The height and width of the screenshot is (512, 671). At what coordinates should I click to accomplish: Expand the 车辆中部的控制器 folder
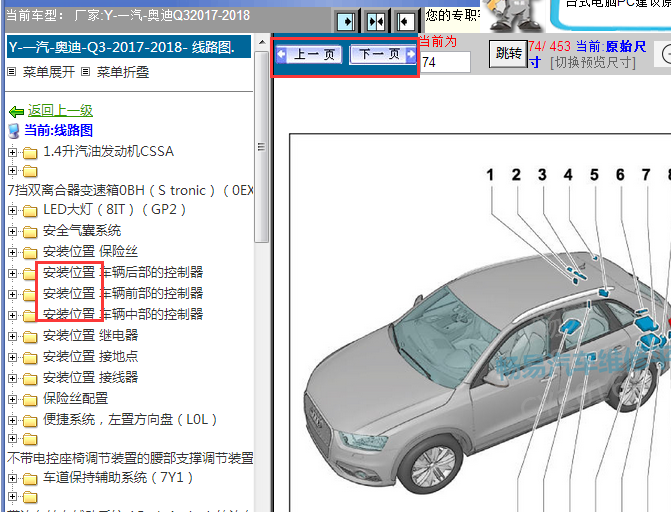coord(12,315)
